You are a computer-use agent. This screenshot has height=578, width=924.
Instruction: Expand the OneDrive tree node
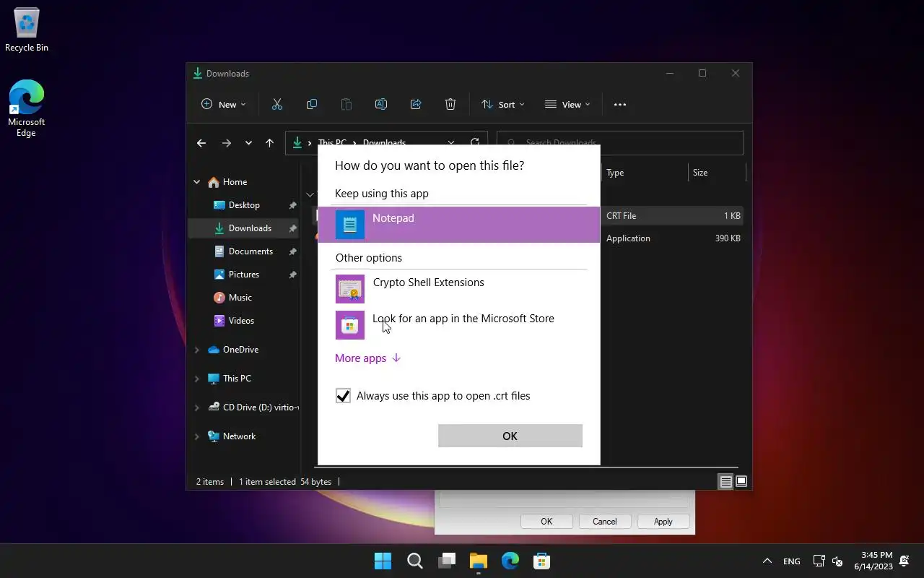(196, 350)
